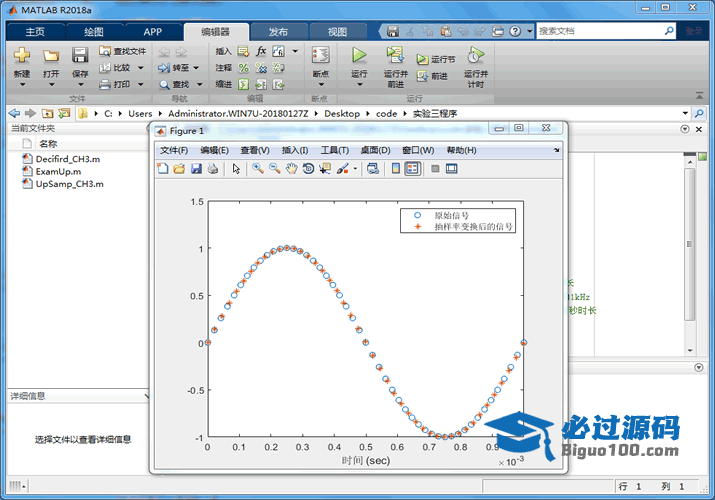Select the ExamUp.m file
The image size is (715, 500).
pos(58,171)
